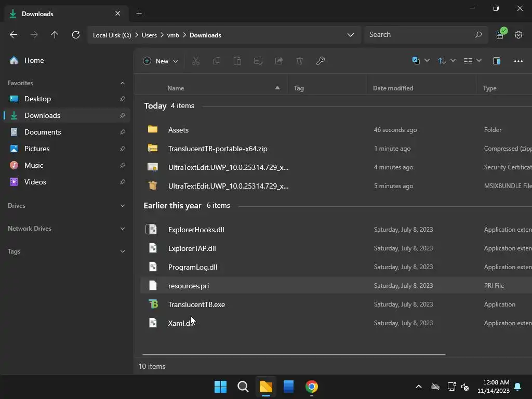Select the resources.pri file

coord(336,286)
